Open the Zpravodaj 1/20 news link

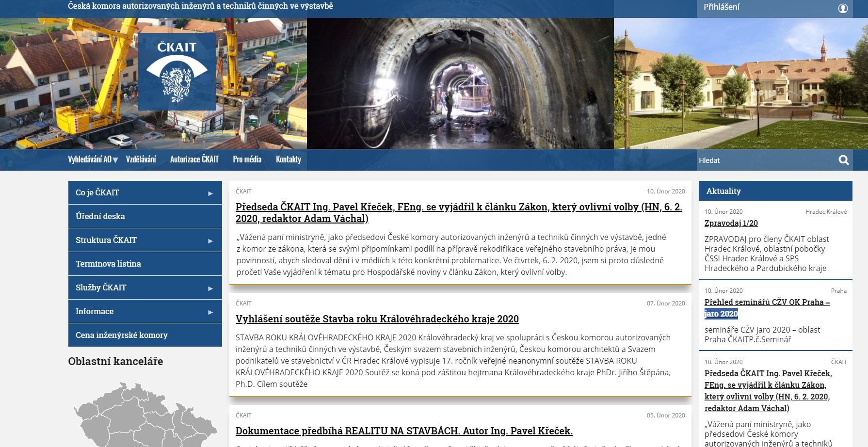731,223
